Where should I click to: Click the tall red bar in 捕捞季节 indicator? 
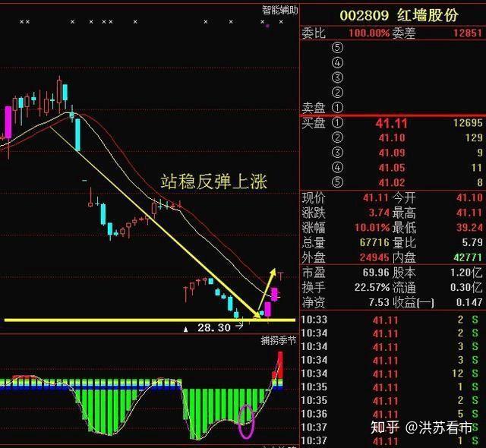pos(280,365)
